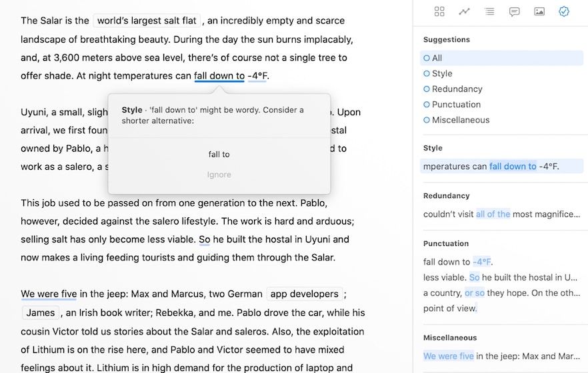The image size is (588, 373).
Task: Click Ignore in the style popup
Action: tap(219, 175)
